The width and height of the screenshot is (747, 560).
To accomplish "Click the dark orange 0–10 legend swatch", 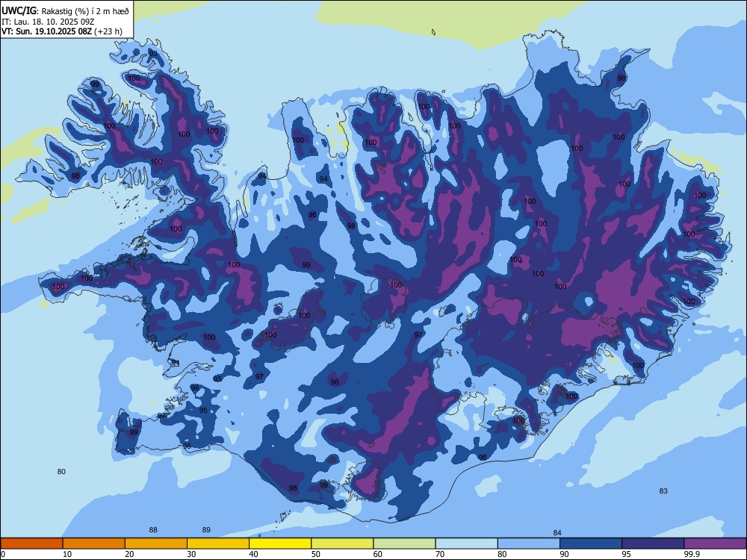I will coord(31,544).
